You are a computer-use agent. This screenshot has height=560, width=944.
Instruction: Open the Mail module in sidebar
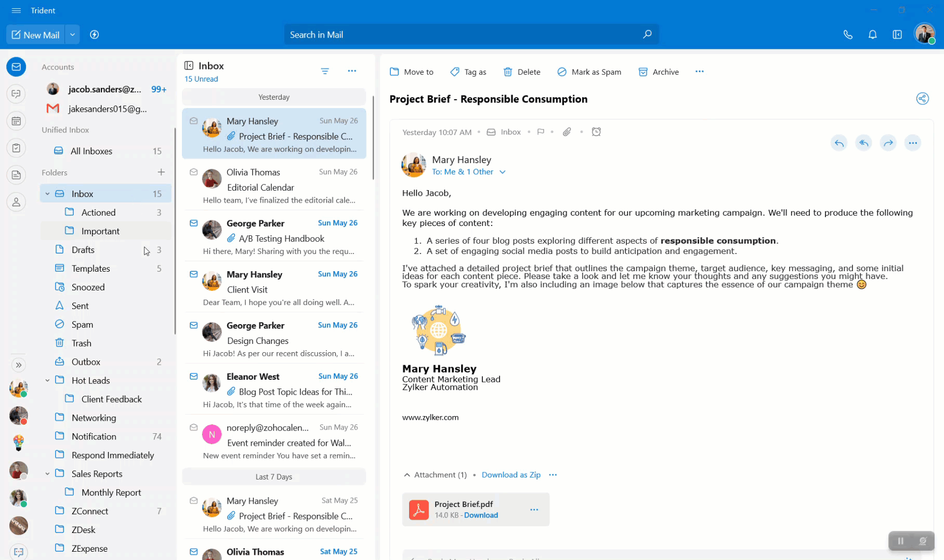(x=16, y=67)
